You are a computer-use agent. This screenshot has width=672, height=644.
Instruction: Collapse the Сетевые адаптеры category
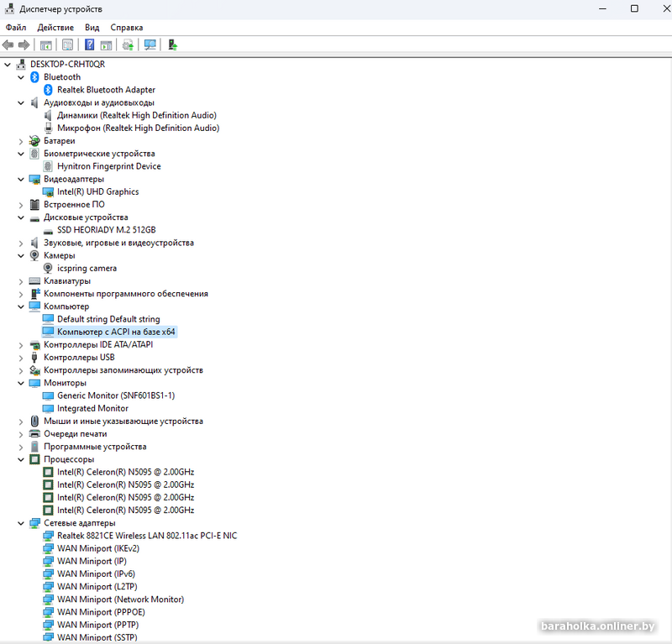pos(20,523)
